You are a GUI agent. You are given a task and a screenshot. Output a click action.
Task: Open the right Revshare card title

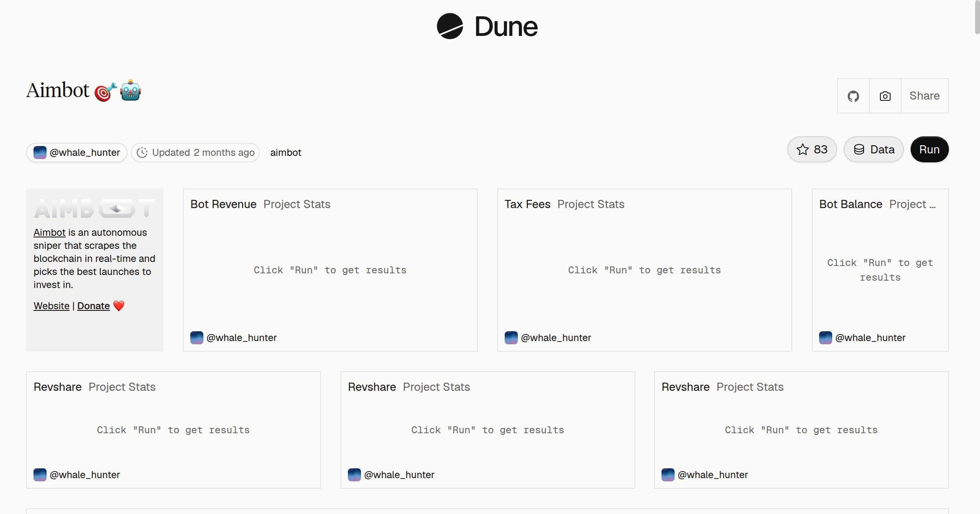[686, 387]
